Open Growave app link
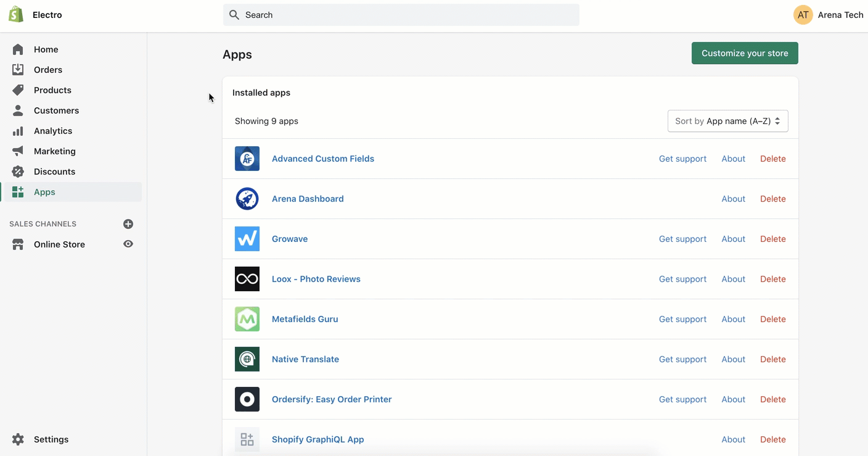The image size is (868, 456). 290,239
